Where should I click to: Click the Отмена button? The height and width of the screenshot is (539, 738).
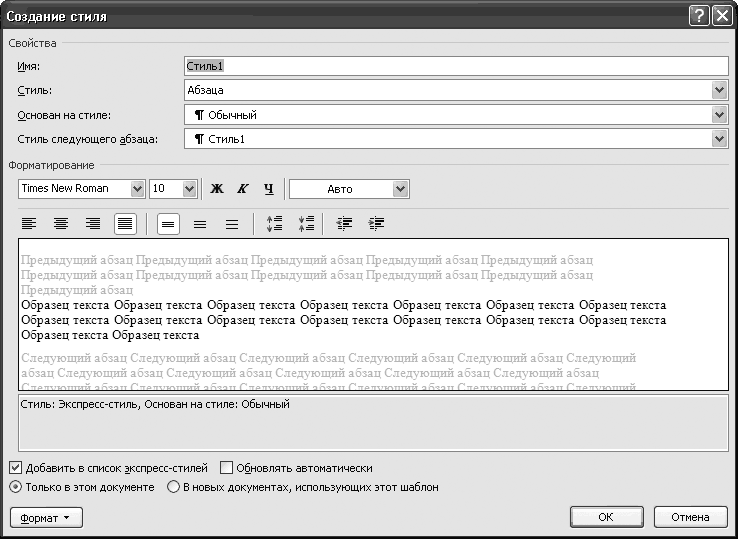(690, 517)
